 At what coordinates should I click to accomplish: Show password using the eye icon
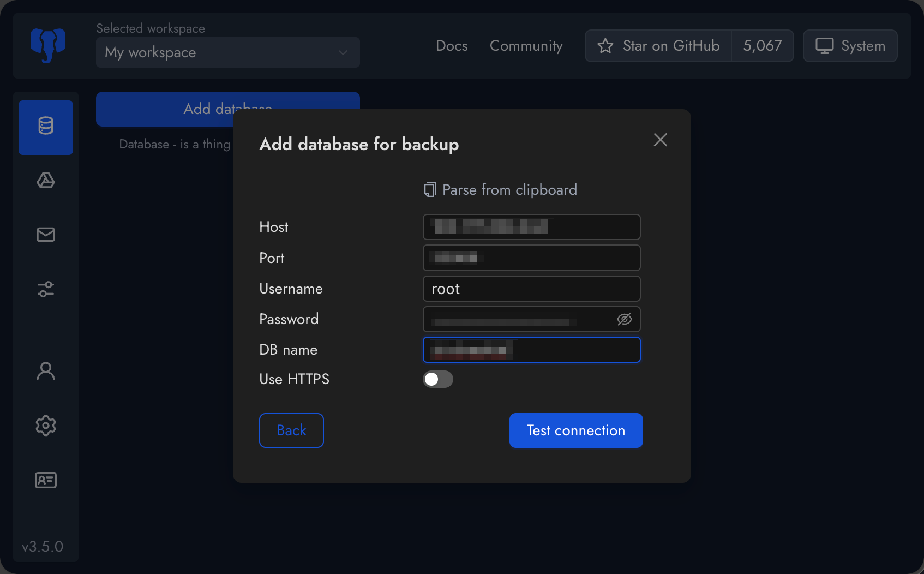(624, 319)
